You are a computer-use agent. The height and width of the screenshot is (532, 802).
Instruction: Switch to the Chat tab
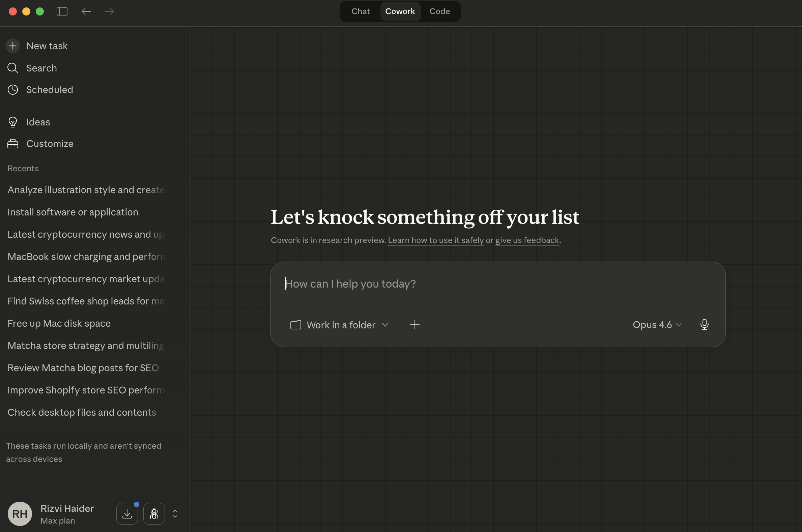coord(361,11)
